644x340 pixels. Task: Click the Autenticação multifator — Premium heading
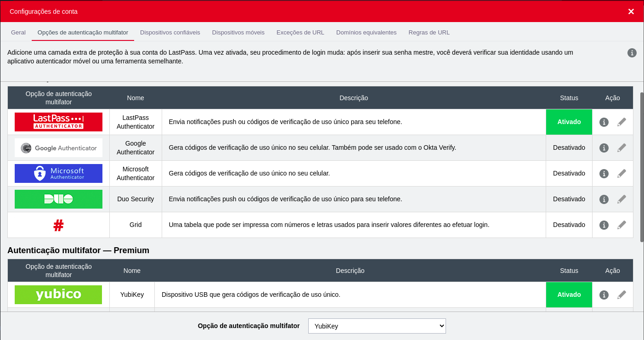pyautogui.click(x=78, y=250)
